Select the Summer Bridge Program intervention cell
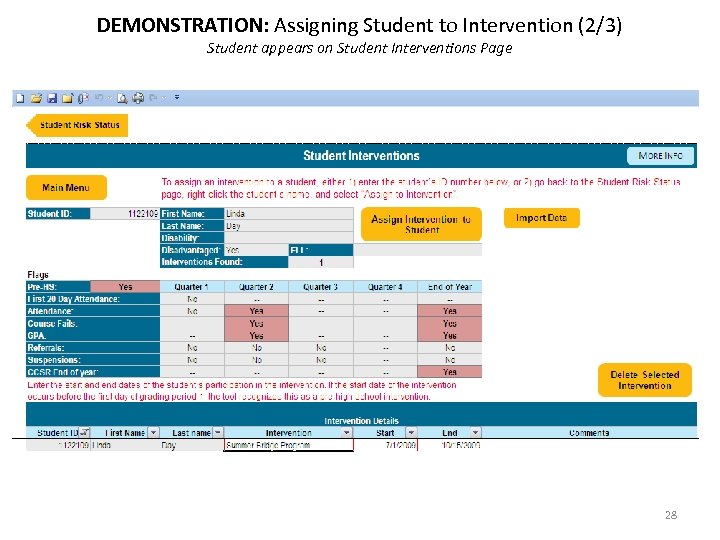Viewport: 720px width, 540px height. [289, 445]
